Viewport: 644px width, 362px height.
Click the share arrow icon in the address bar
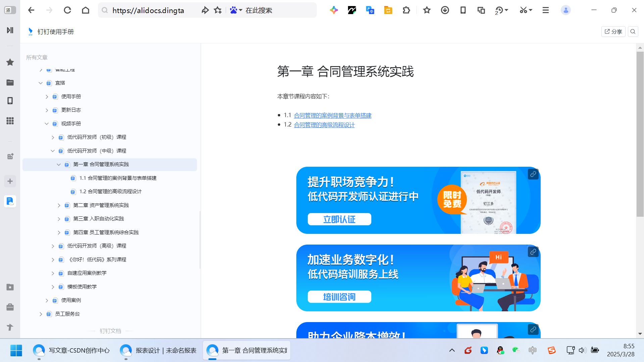(205, 10)
